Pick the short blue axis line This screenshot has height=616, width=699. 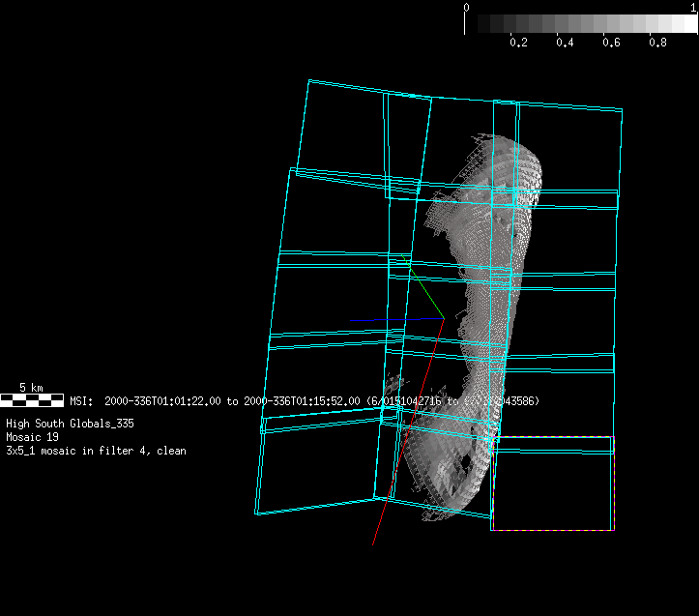[396, 319]
